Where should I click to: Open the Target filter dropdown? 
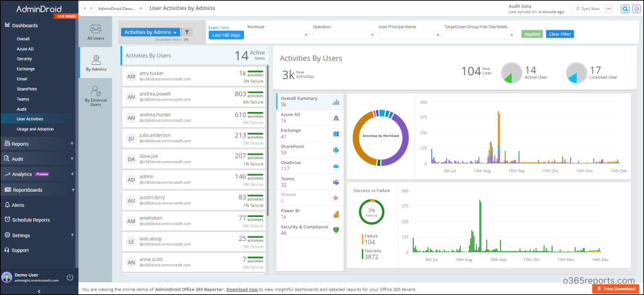479,35
